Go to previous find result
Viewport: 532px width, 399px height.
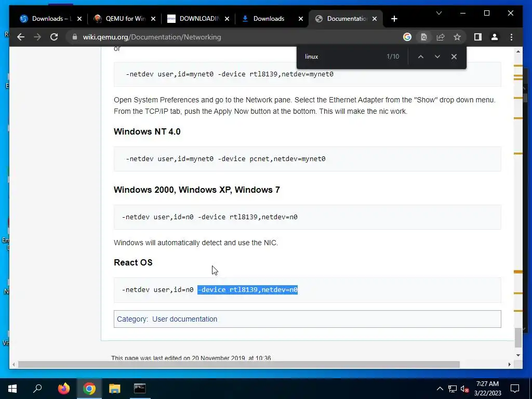coord(420,57)
